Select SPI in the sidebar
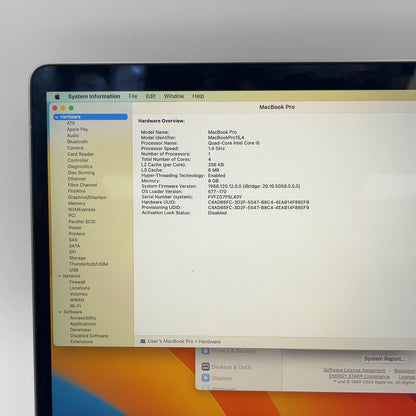 (72, 252)
